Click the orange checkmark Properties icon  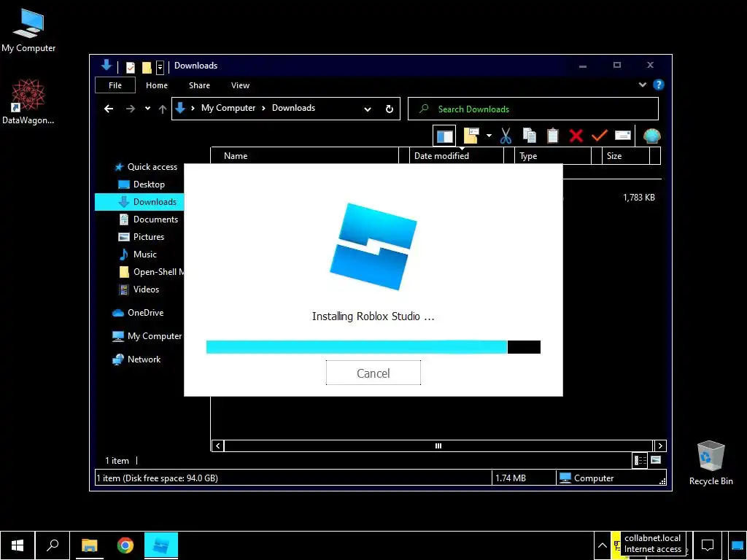click(600, 136)
